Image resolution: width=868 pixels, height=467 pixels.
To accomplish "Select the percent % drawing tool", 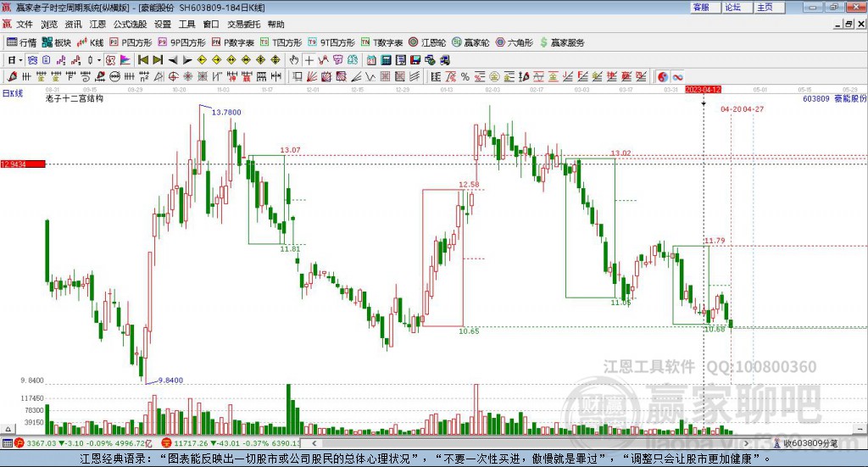I will click(x=465, y=77).
